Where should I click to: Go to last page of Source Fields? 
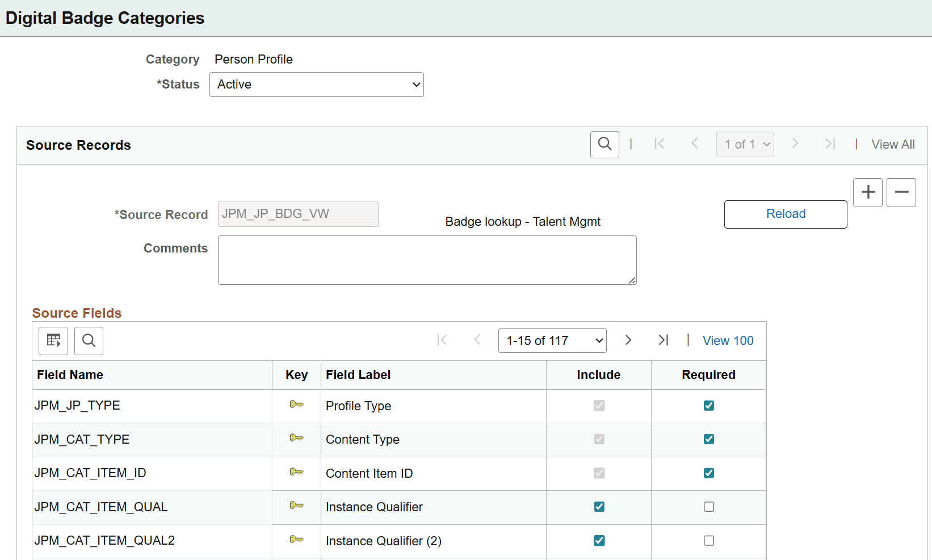click(x=664, y=340)
